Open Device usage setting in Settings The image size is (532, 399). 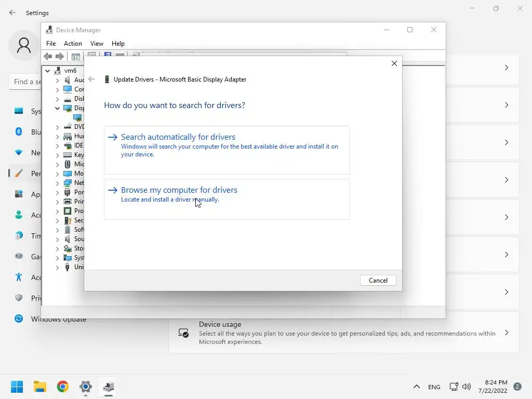coord(344,332)
